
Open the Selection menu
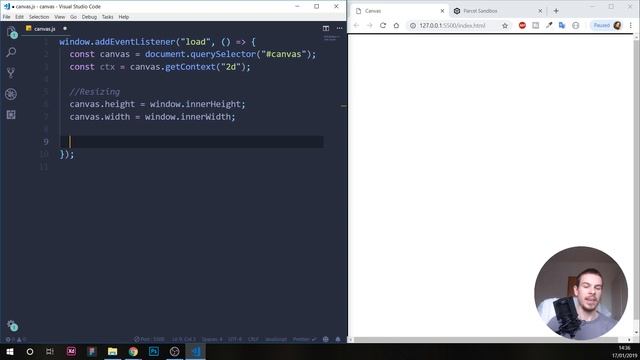tap(39, 17)
